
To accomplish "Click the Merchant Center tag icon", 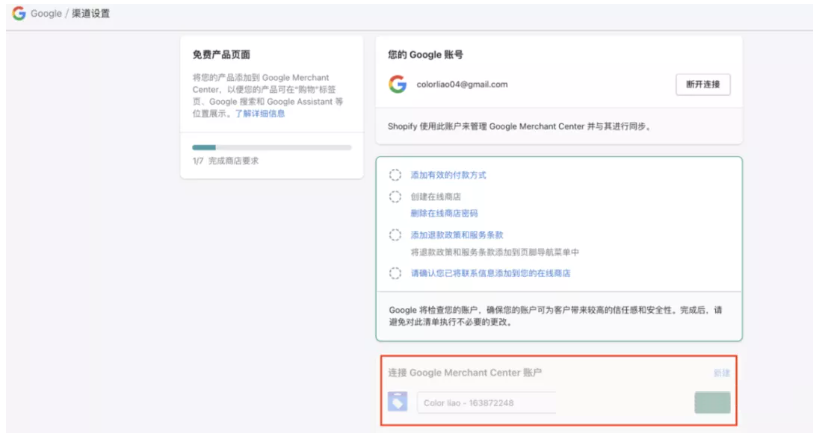I will pyautogui.click(x=398, y=402).
